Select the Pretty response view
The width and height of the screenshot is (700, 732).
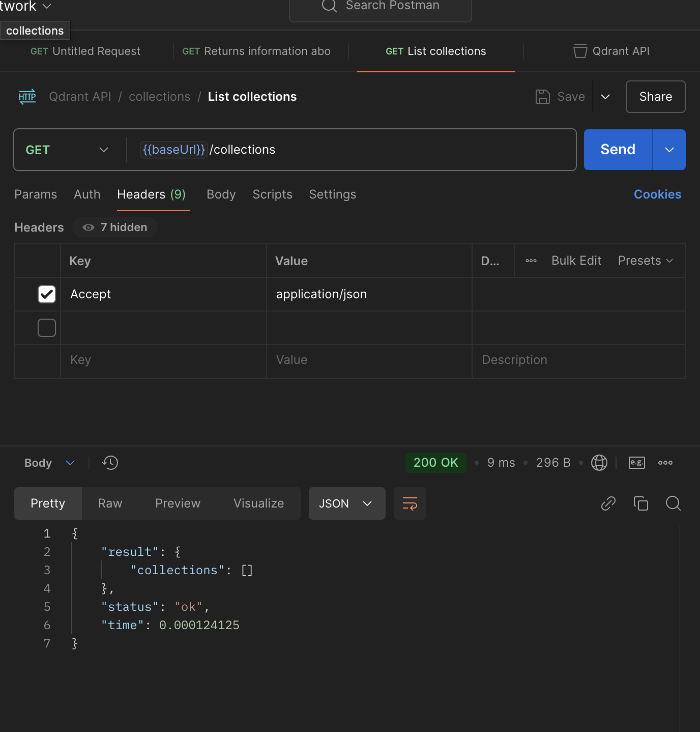(48, 503)
